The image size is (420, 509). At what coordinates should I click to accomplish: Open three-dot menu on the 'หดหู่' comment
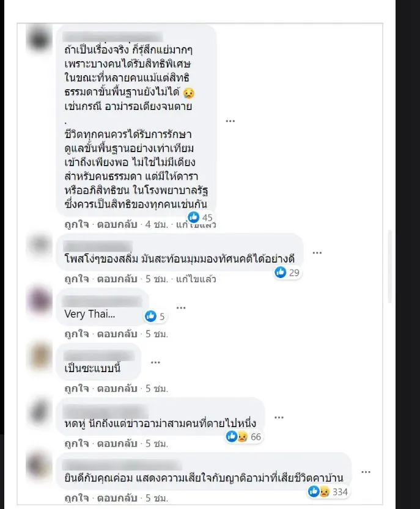pyautogui.click(x=279, y=417)
